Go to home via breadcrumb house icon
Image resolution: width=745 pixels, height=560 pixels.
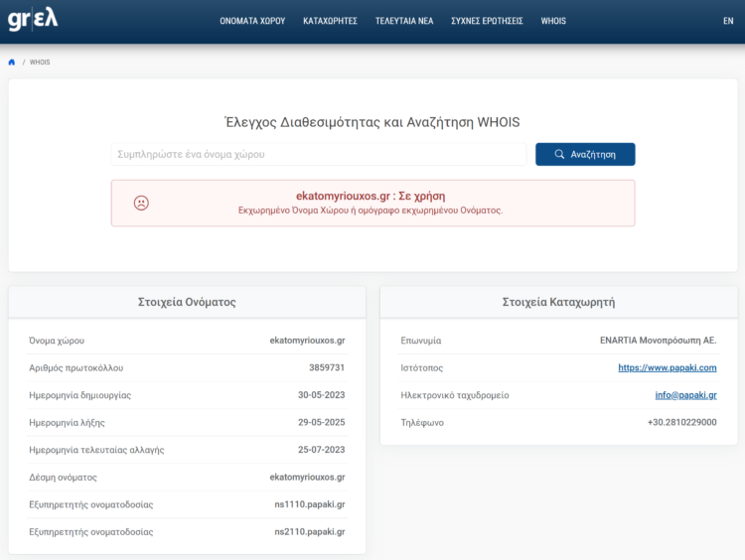12,63
